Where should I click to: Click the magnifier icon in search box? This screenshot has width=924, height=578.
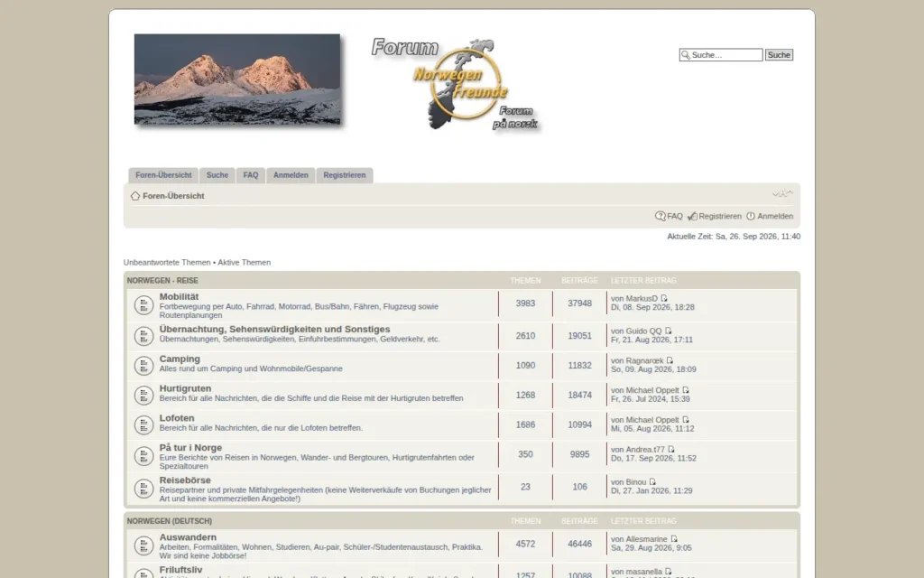(686, 55)
